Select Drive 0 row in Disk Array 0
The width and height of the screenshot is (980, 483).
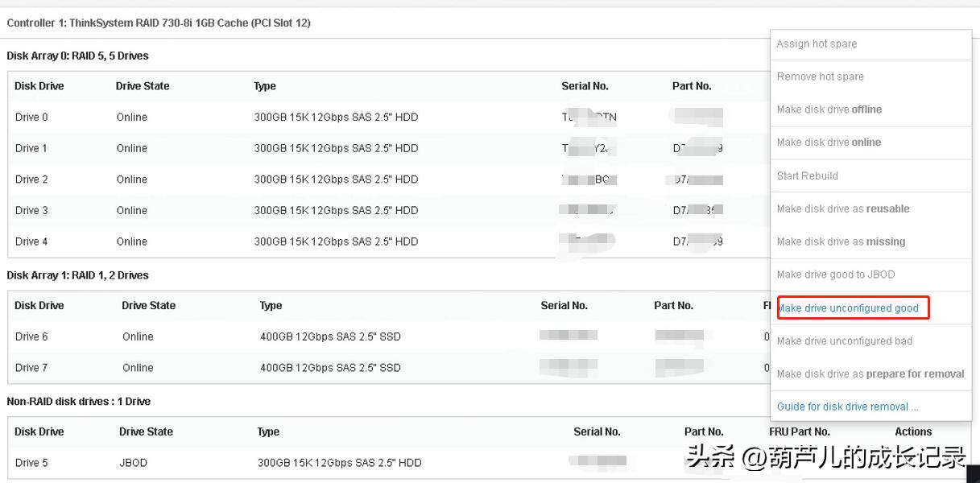(x=31, y=118)
